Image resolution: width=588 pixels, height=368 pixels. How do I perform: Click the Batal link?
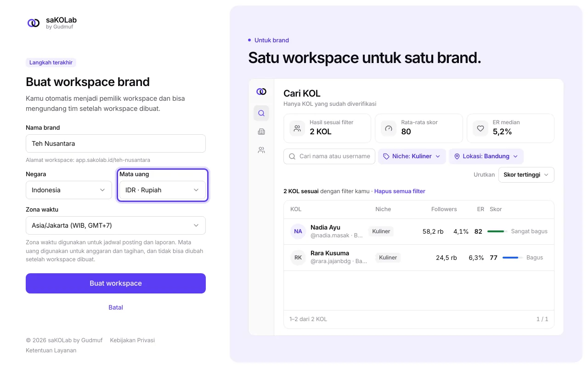point(116,307)
